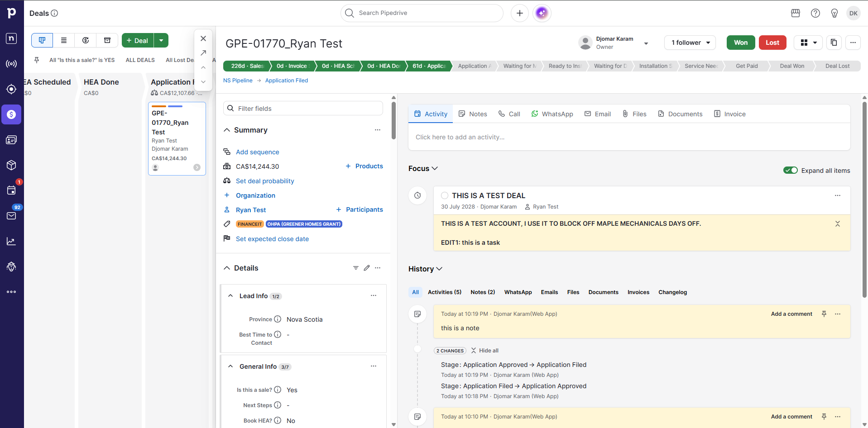Image resolution: width=868 pixels, height=428 pixels.
Task: Click the add an activity field
Action: coord(629,137)
